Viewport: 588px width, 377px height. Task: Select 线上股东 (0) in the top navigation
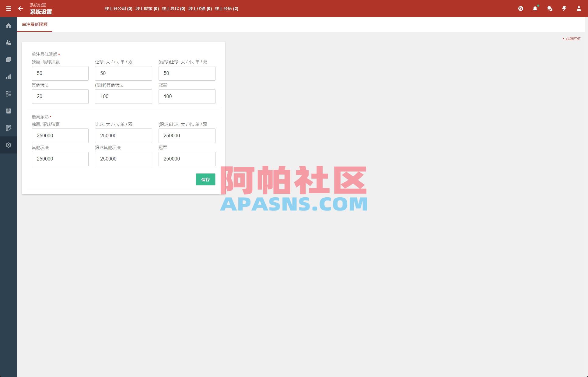coord(147,9)
